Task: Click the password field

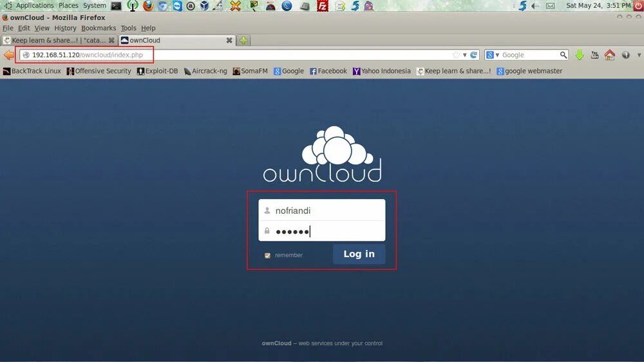Action: pyautogui.click(x=322, y=231)
